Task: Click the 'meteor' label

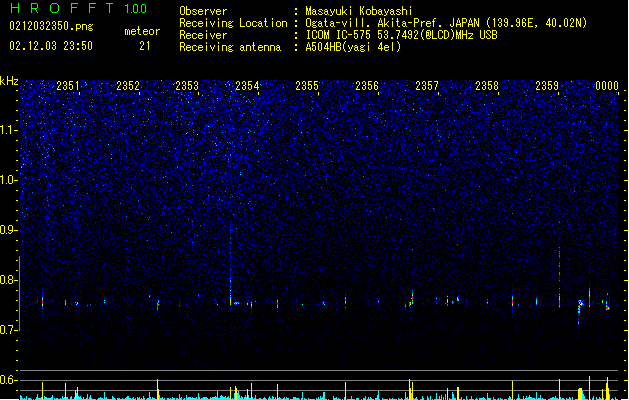Action: (x=142, y=31)
